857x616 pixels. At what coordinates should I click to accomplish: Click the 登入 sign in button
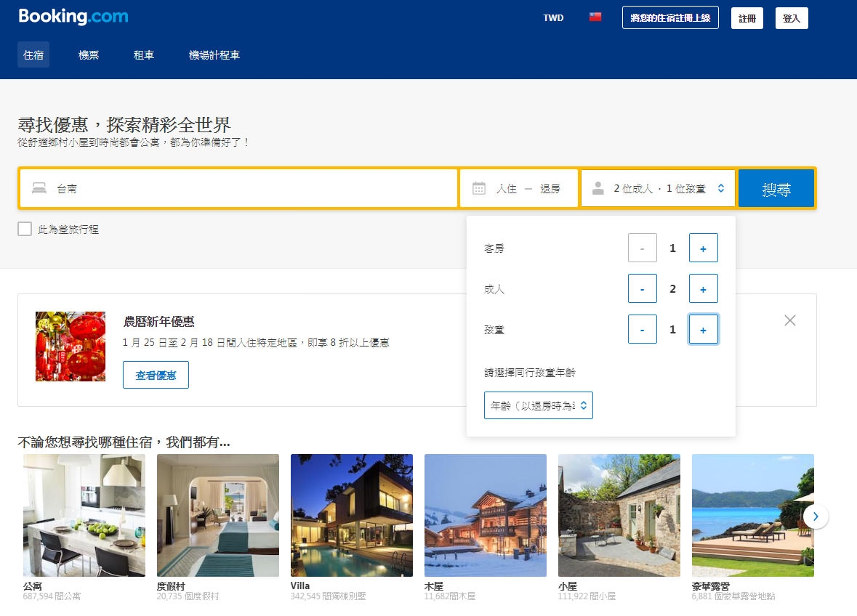point(792,18)
